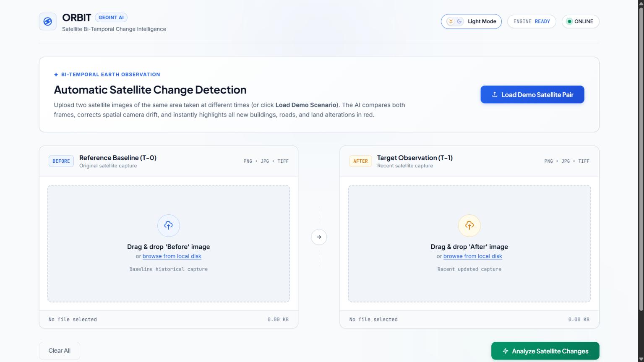Click the GEOINT AI badge
The image size is (644, 362).
pos(111,18)
